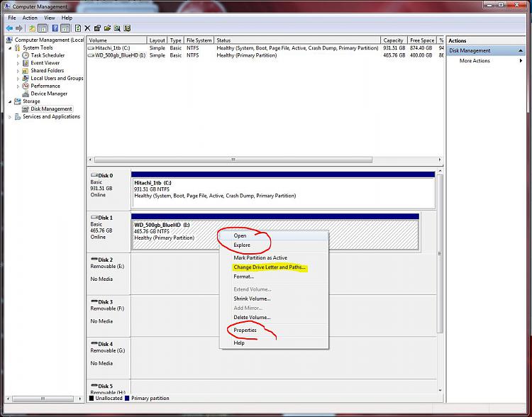
Task: Click the gray Forward arrow in toolbar
Action: tap(19, 28)
